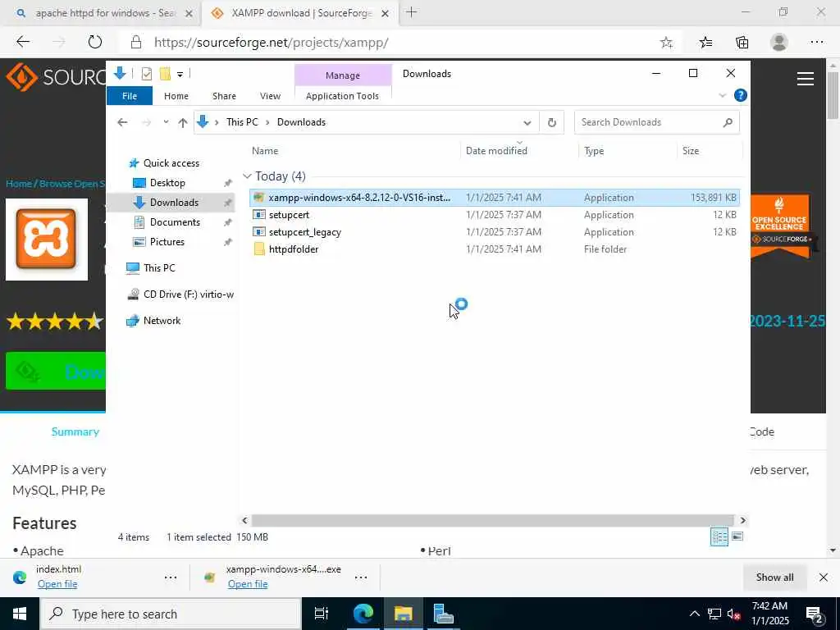Select Documents in navigation pane
The height and width of the screenshot is (630, 840).
[x=175, y=221]
